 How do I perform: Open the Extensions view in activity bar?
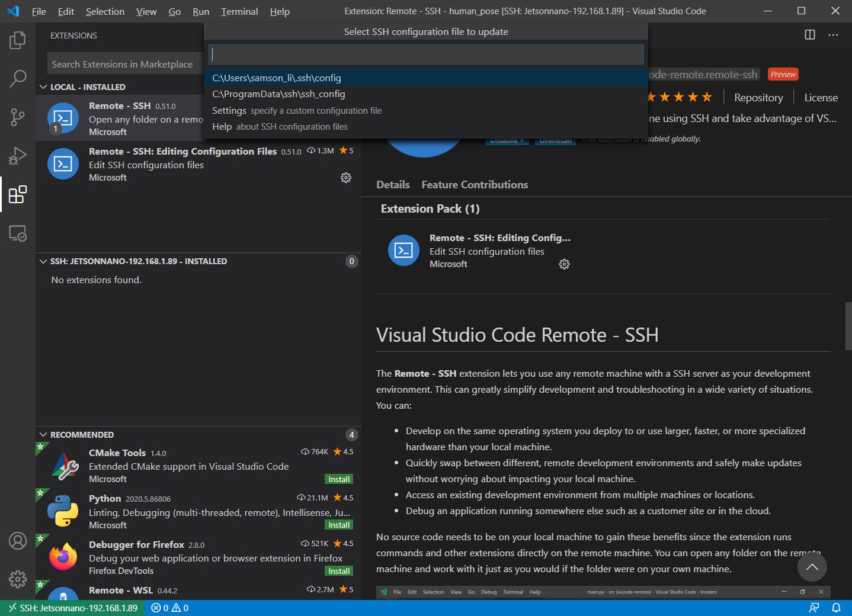[18, 194]
